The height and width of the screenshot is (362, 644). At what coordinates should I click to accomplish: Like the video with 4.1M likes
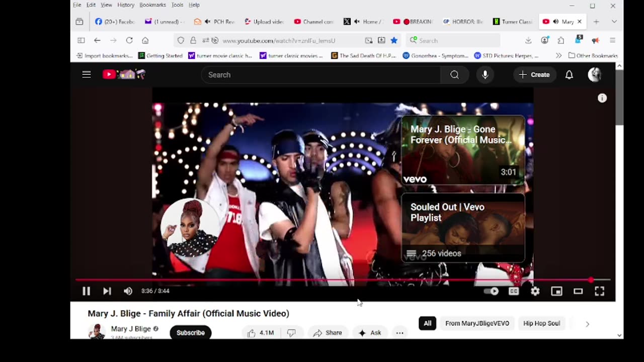261,333
